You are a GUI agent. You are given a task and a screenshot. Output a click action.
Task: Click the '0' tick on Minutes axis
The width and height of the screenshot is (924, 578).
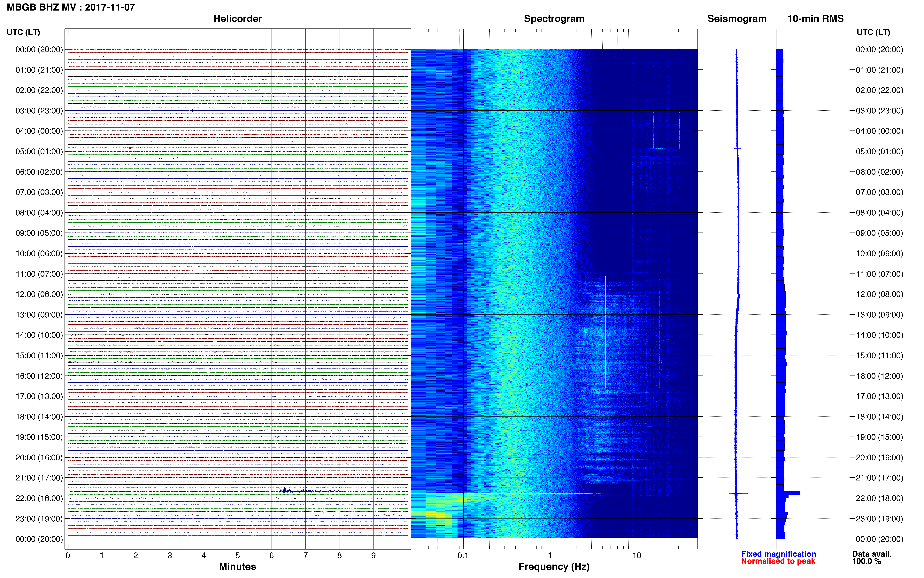[x=68, y=555]
